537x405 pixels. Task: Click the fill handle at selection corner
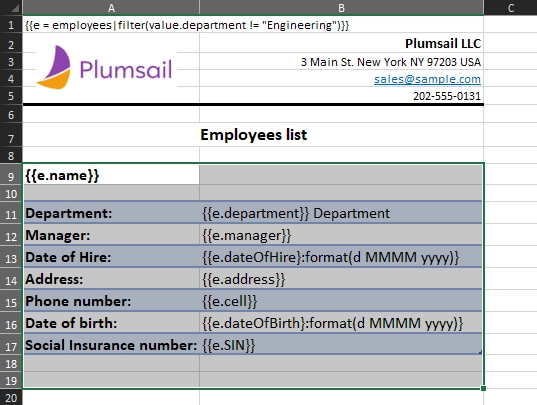click(483, 388)
